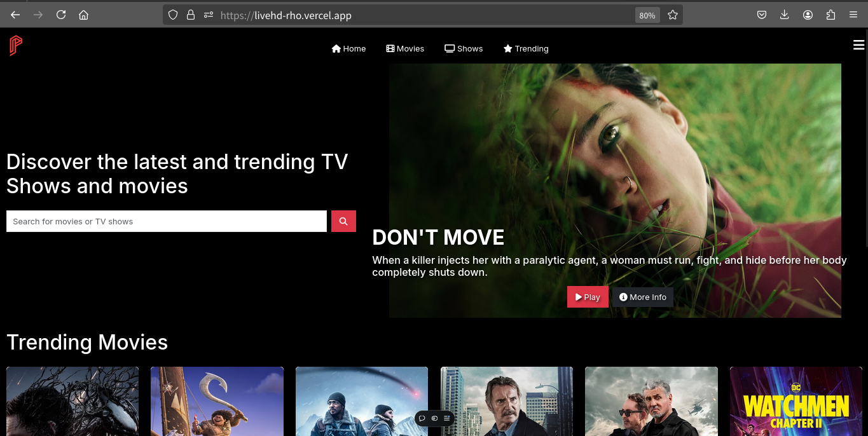Play the Don't Move movie

588,297
